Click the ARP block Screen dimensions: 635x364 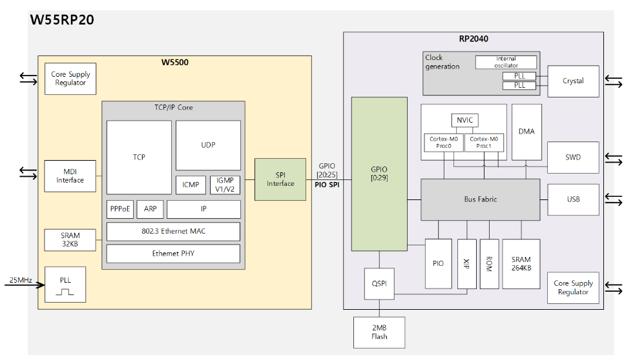[x=151, y=209]
